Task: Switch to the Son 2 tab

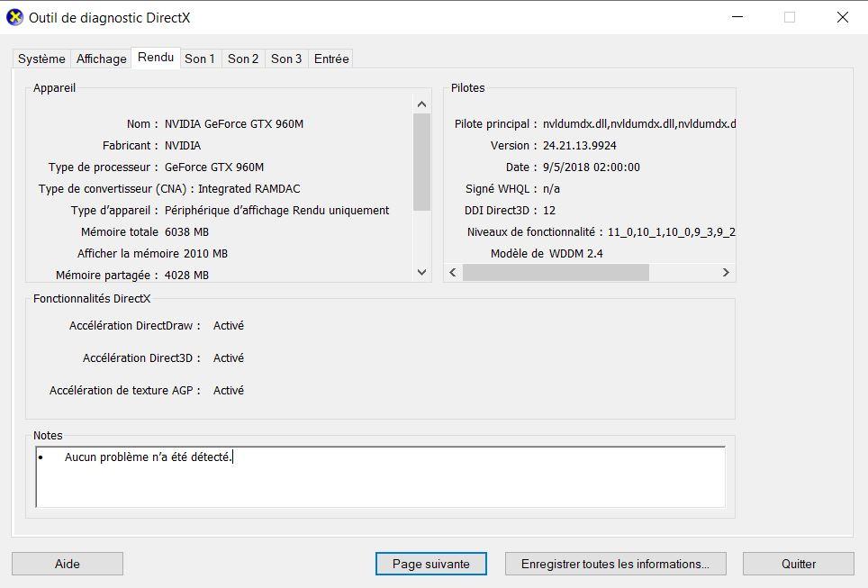Action: pos(243,59)
